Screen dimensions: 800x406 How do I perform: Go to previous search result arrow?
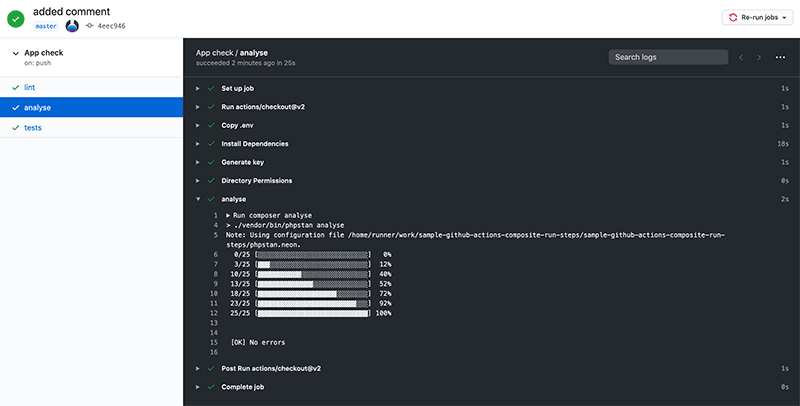tap(741, 58)
